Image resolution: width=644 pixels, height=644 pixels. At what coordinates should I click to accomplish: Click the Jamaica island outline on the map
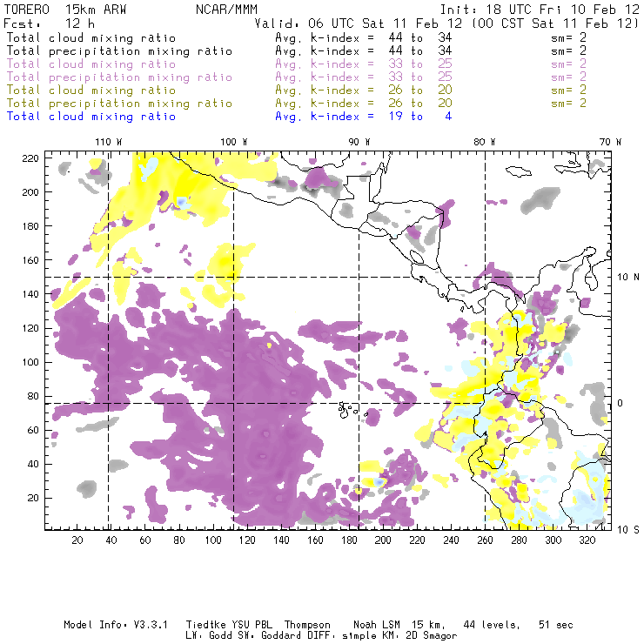coord(519,171)
